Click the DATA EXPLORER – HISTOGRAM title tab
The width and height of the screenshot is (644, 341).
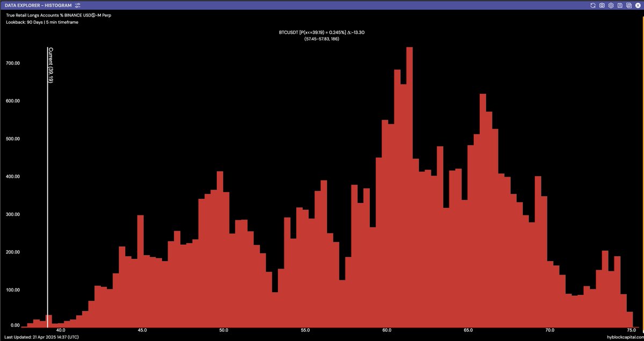coord(38,5)
